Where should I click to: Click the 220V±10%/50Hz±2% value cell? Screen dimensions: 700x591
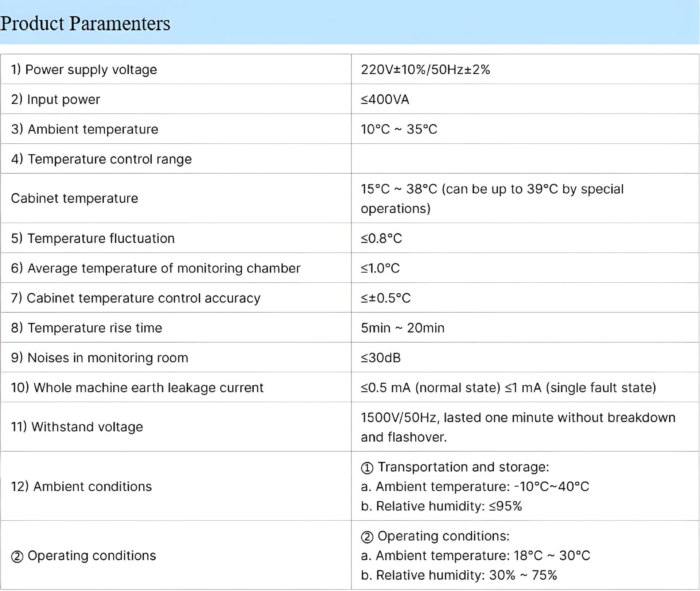click(425, 69)
